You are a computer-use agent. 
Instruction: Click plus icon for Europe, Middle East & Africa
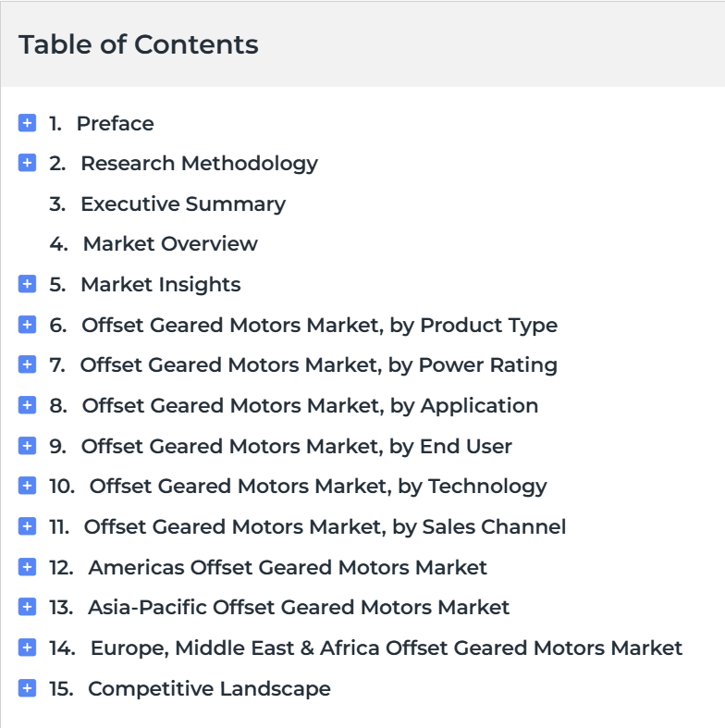(27, 648)
